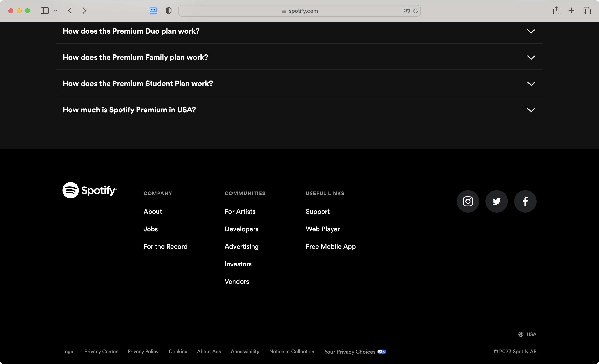Expand Premium Student Plan question
This screenshot has width=599, height=364.
click(531, 84)
